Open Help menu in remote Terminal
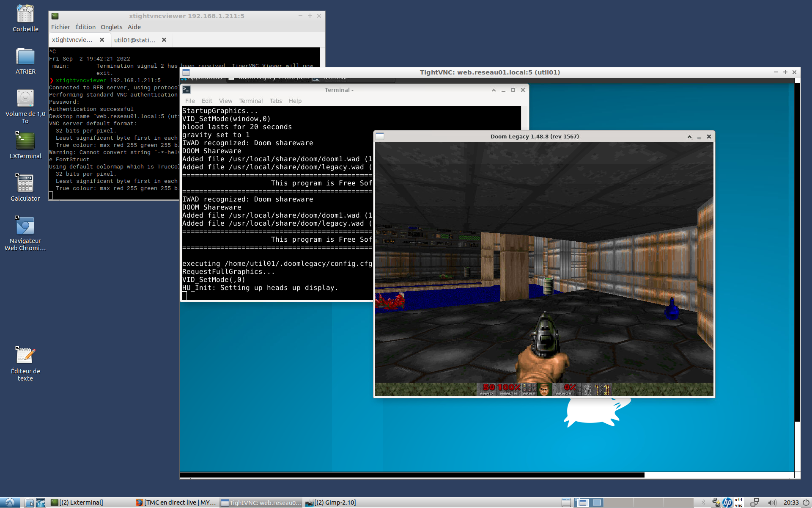This screenshot has height=508, width=812. [295, 101]
